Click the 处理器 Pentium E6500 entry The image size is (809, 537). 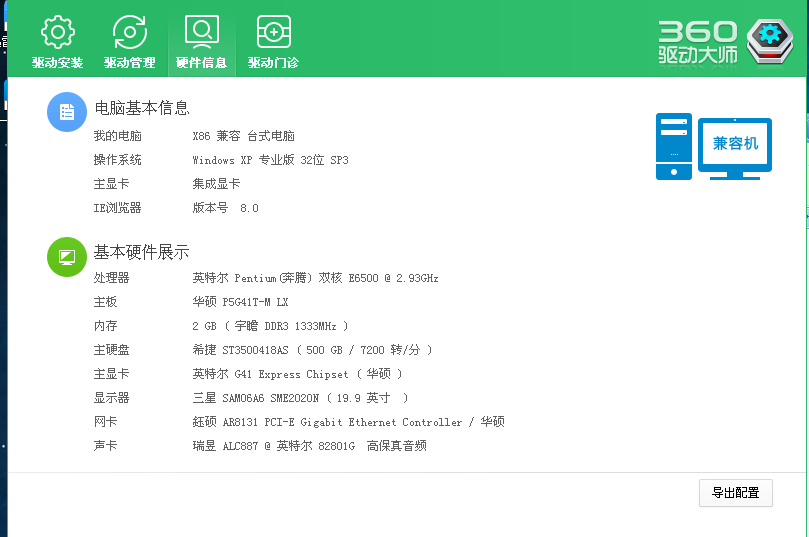(x=315, y=278)
